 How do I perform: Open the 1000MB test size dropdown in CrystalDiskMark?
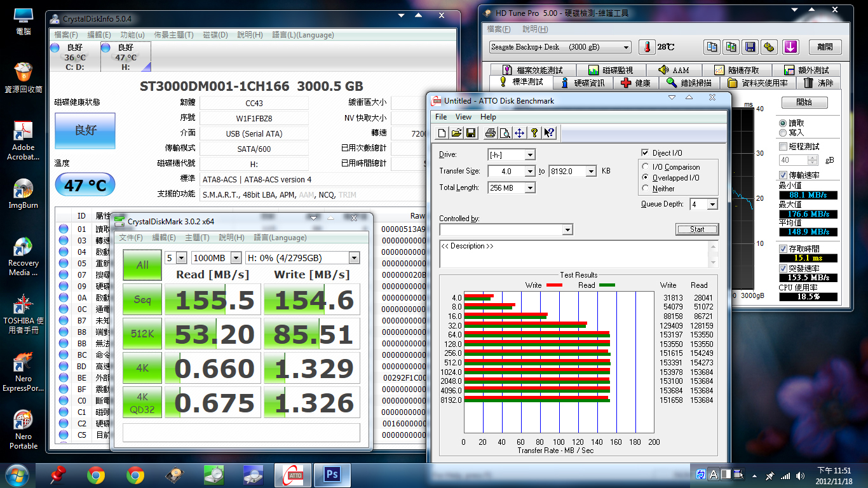tap(236, 258)
